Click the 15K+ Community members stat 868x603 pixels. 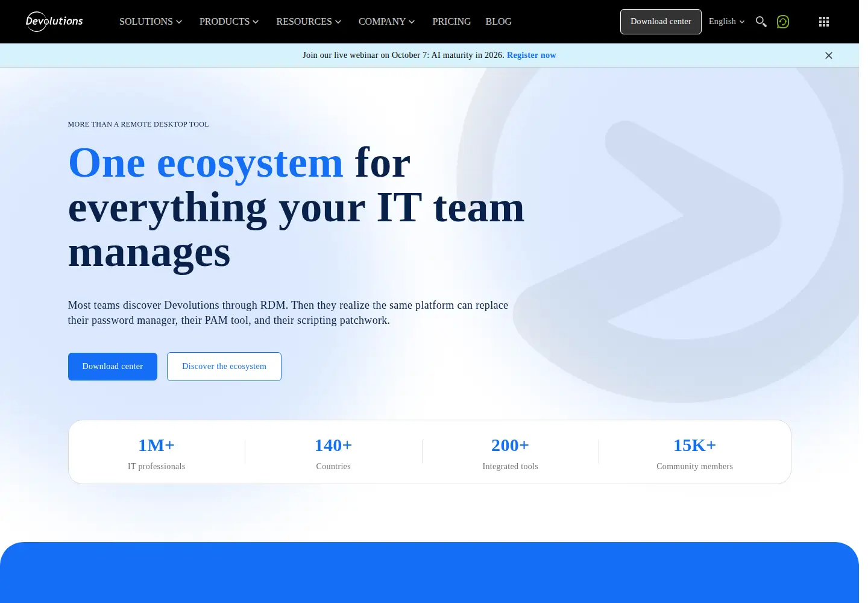coord(695,453)
